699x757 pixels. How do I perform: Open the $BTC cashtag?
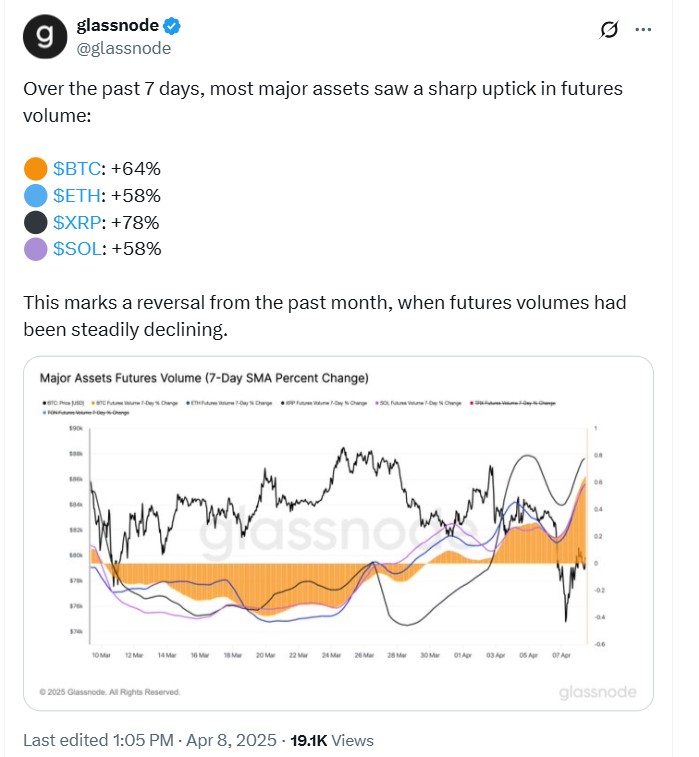(77, 168)
